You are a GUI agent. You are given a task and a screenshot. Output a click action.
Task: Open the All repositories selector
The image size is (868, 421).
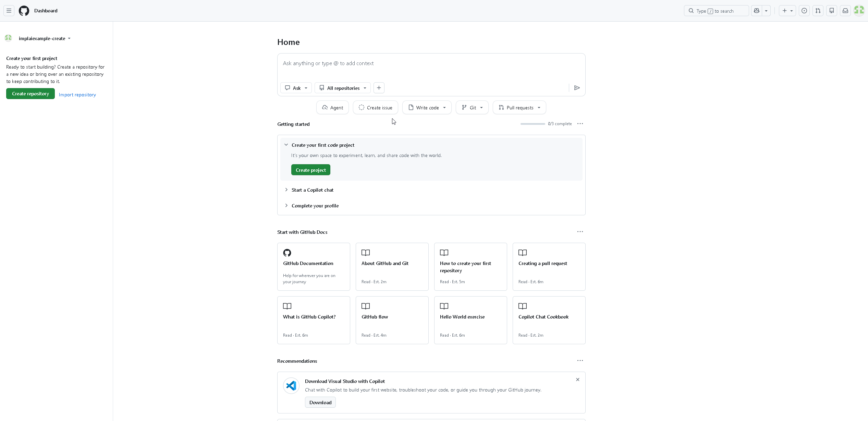[x=343, y=88]
